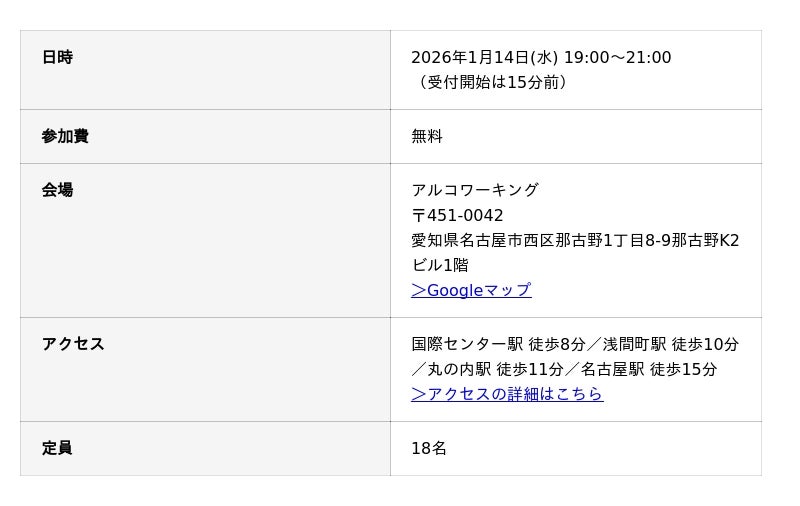Click the 無料 fee value
800x506 pixels.
tap(427, 136)
